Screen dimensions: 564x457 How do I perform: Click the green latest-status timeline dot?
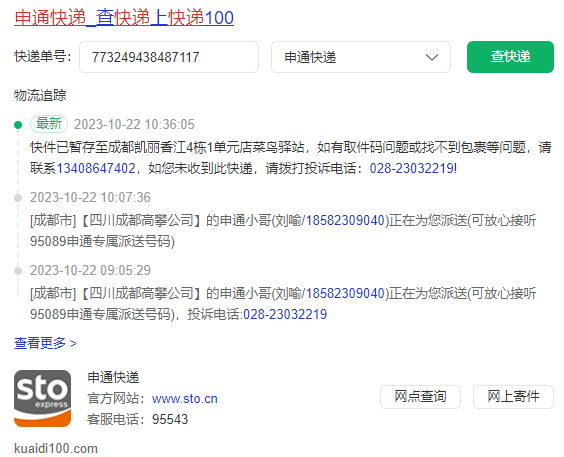(18, 125)
